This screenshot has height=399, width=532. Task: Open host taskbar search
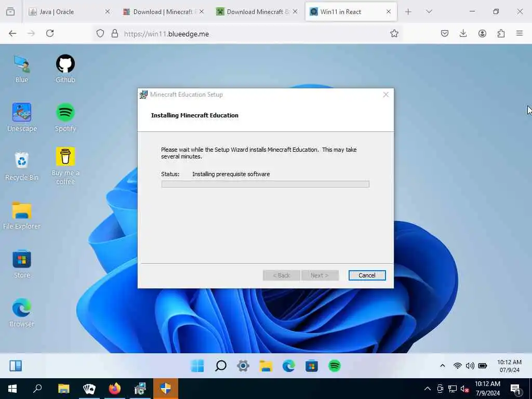pos(37,389)
